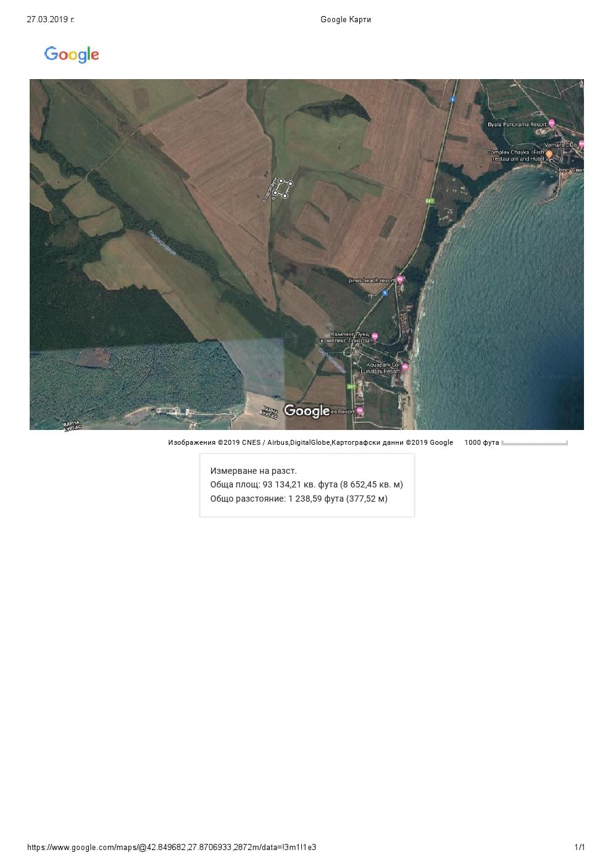Click the white Google watermark on map
613x868 pixels.
pos(307,411)
